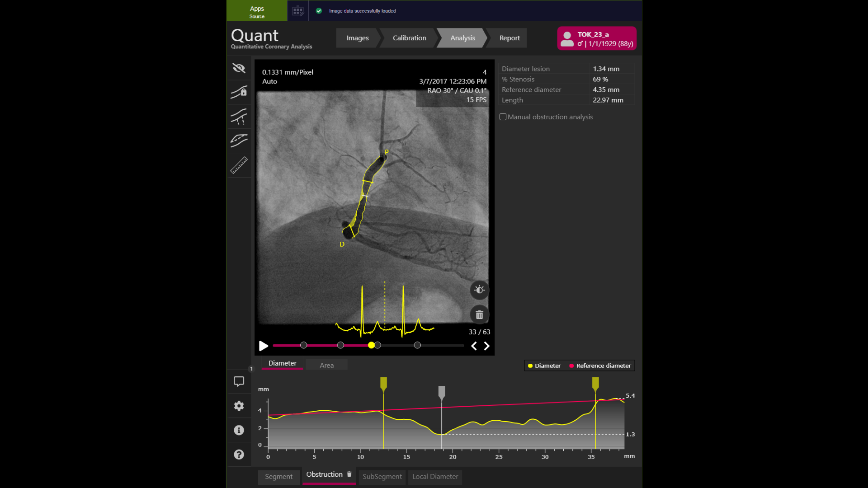Open patient TOK_23_a details
Screen dimensions: 868x488
[596, 38]
